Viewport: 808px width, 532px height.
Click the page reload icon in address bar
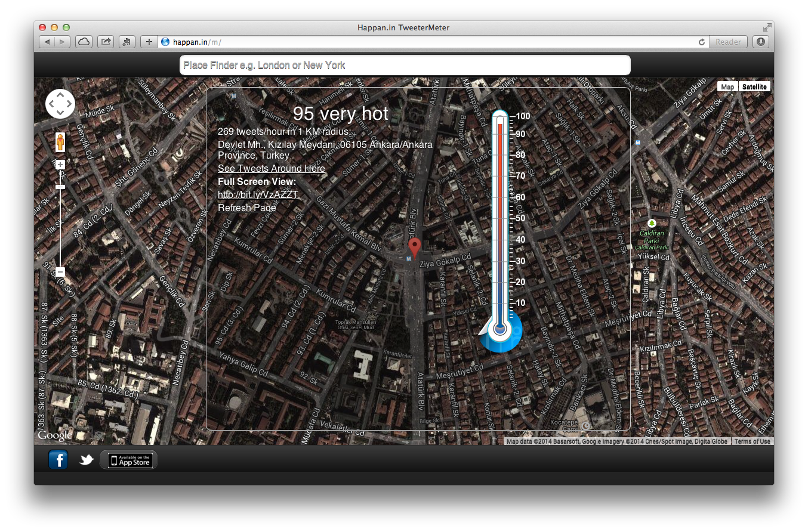tap(702, 42)
